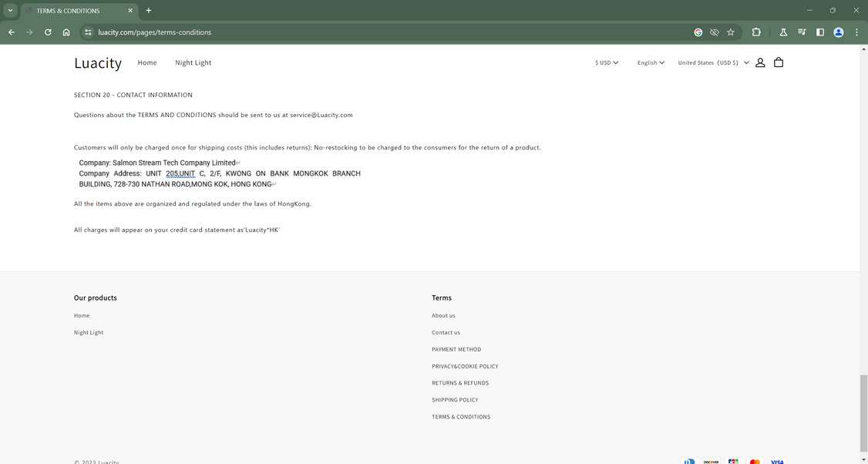Click the Salmon Stream Tech Company Limited text
868x464 pixels.
coord(173,163)
